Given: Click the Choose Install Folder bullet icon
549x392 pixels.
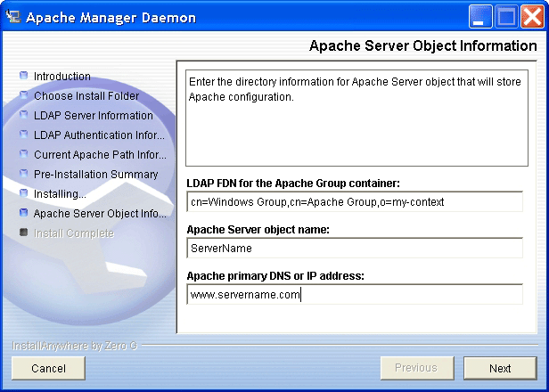Looking at the screenshot, I should point(23,94).
